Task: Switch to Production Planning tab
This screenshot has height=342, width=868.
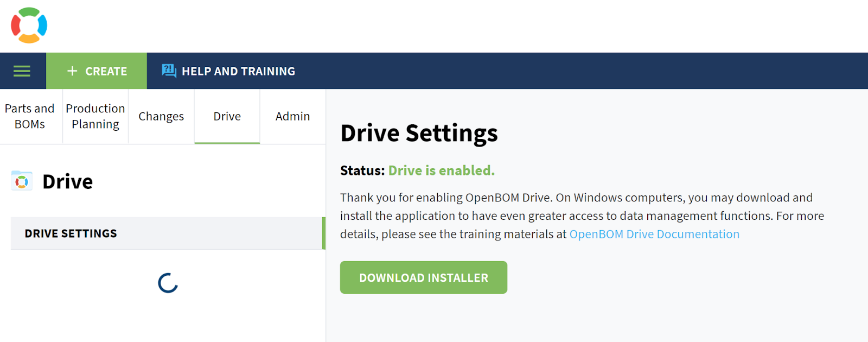Action: click(95, 116)
